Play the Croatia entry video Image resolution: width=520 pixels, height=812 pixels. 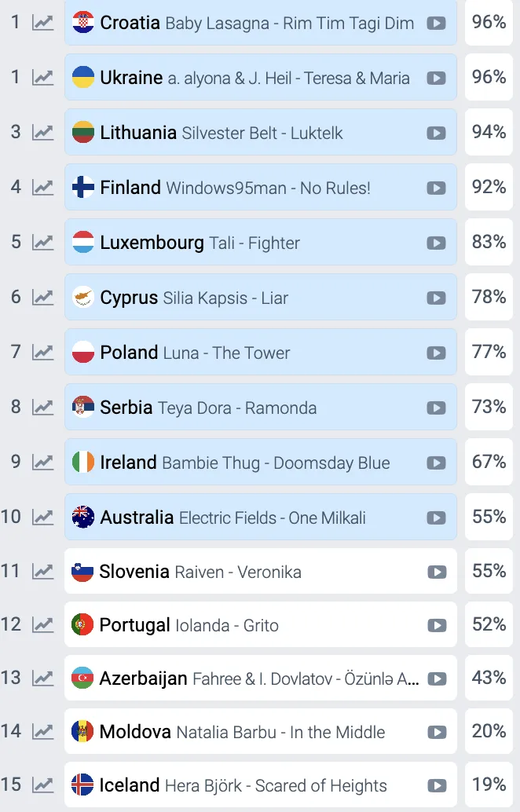click(436, 23)
